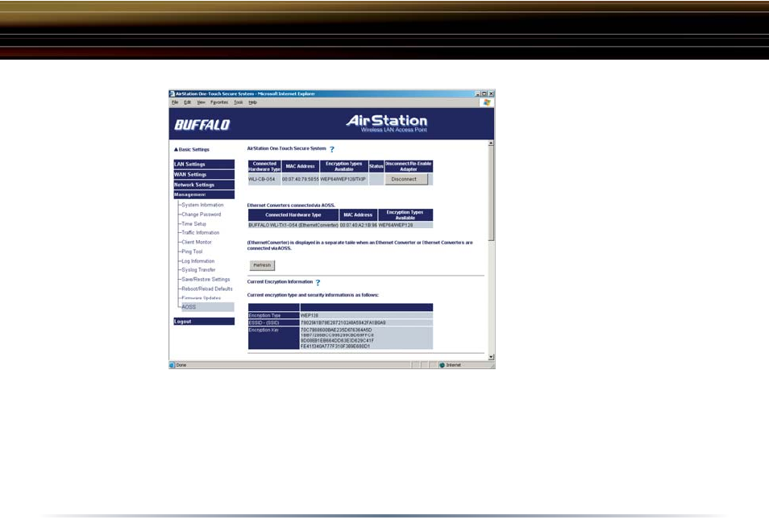Click the Refresh button
769x532 pixels.
click(263, 265)
